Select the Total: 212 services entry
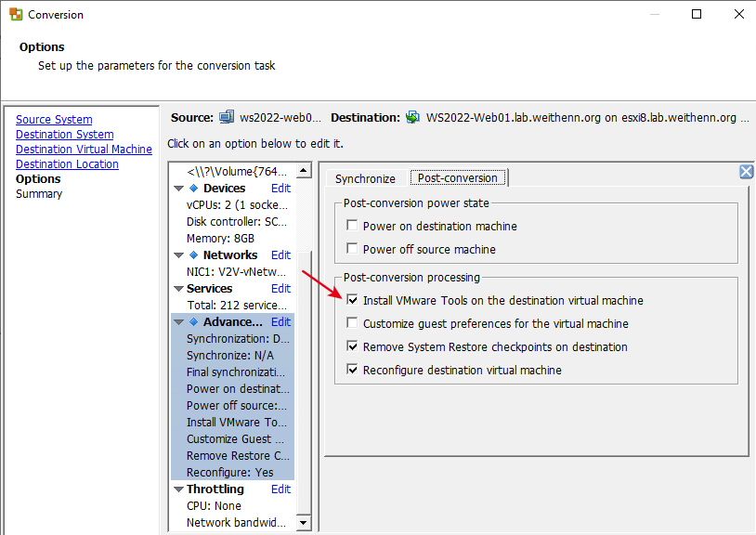 tap(237, 305)
